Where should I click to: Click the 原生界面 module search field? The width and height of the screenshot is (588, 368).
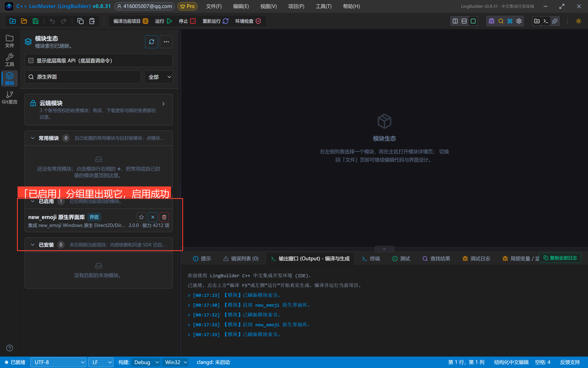[83, 77]
